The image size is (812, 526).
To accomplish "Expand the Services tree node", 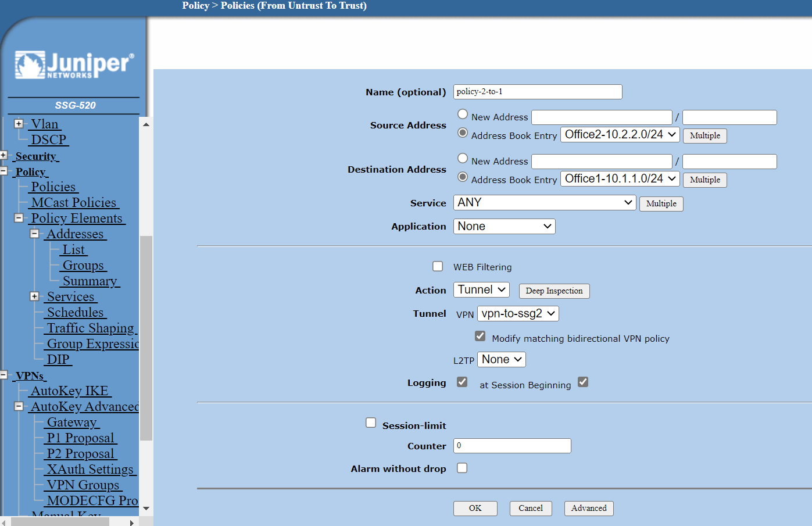I will 35,296.
